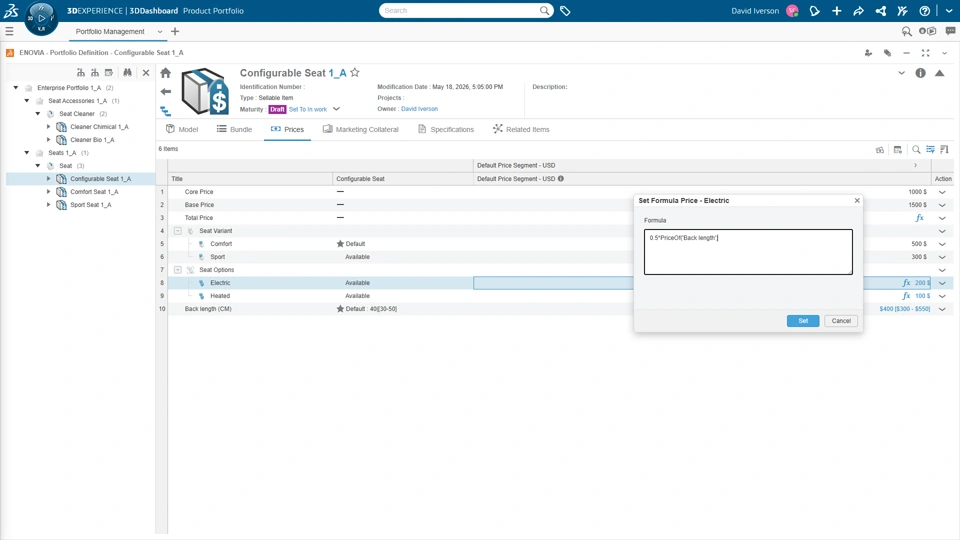
Task: Click the Base Price row title
Action: tap(200, 205)
